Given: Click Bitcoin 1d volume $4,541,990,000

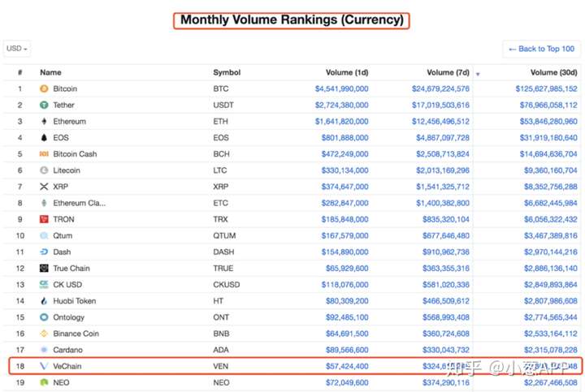Looking at the screenshot, I should (341, 88).
